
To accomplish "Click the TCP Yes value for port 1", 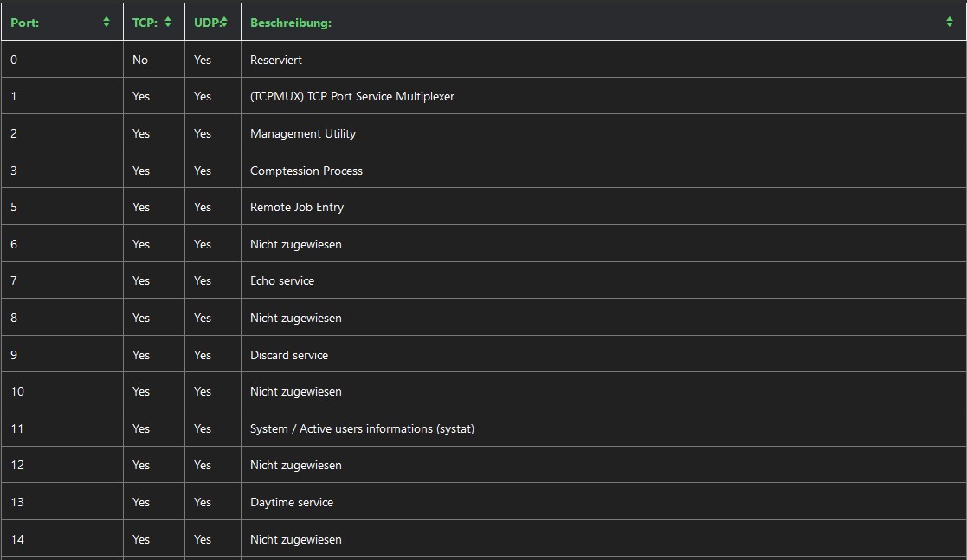I will pyautogui.click(x=140, y=96).
